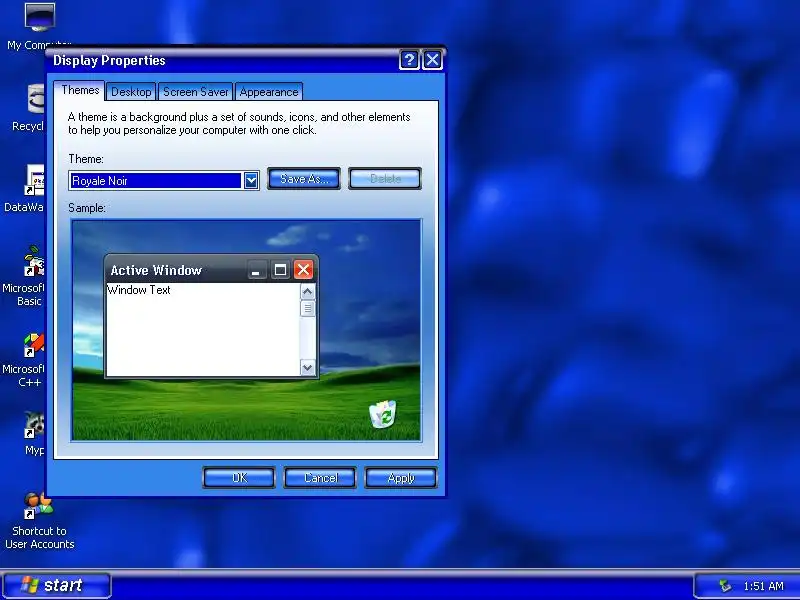Click the taskbar clock showing 1:51 AM
800x600 pixels.
click(x=763, y=586)
